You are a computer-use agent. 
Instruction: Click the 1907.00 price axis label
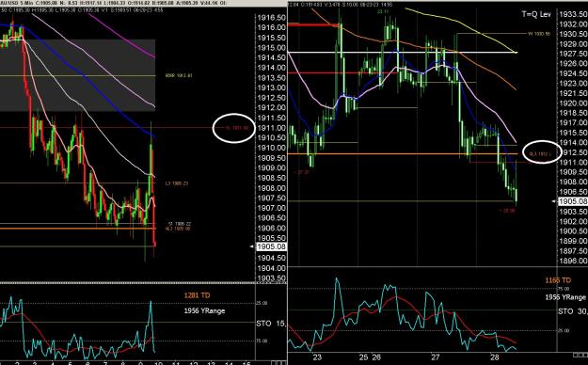coord(271,208)
